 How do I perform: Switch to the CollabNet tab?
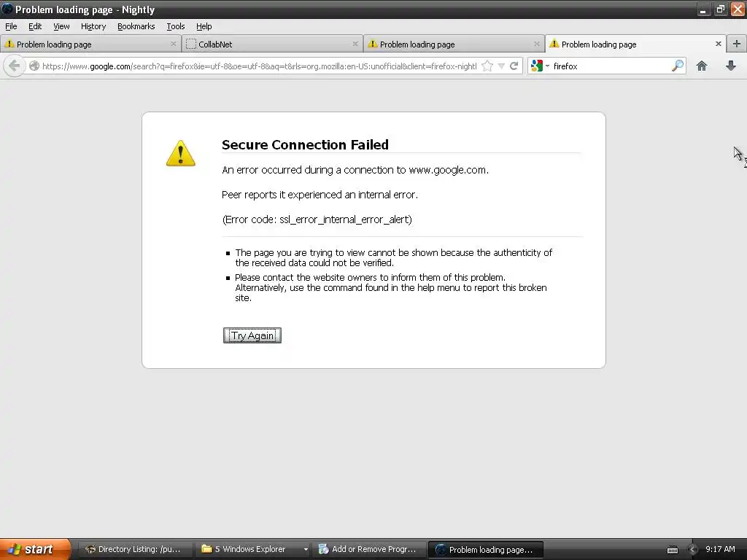click(272, 44)
